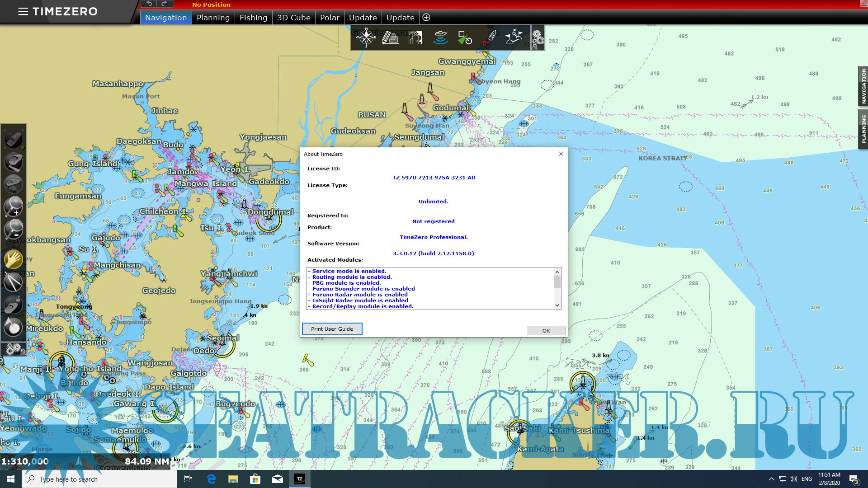The width and height of the screenshot is (868, 488).
Task: Click the compass rose orientation icon
Action: [x=366, y=38]
